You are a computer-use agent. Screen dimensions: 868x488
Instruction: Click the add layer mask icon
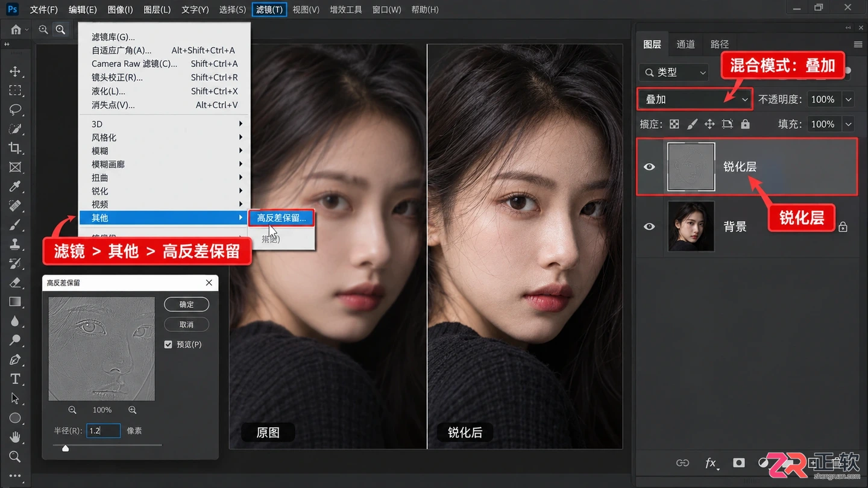click(738, 463)
